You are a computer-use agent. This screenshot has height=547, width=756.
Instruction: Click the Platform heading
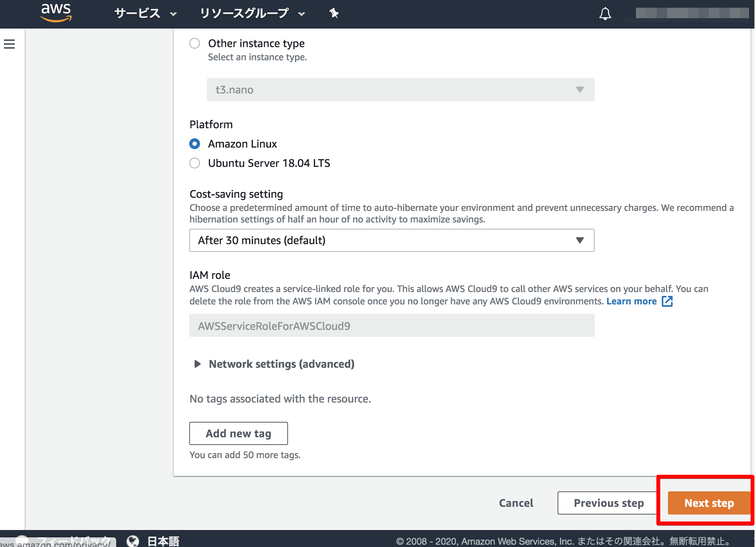[x=211, y=124]
